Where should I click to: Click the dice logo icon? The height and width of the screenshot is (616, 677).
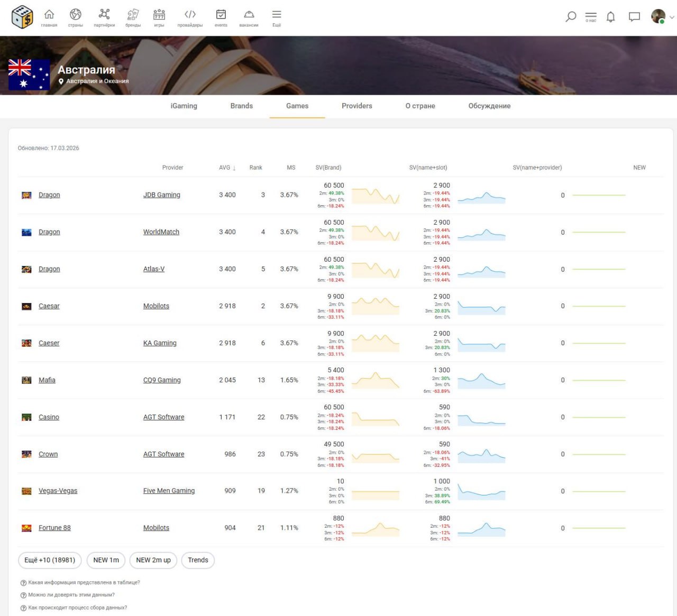(x=22, y=17)
